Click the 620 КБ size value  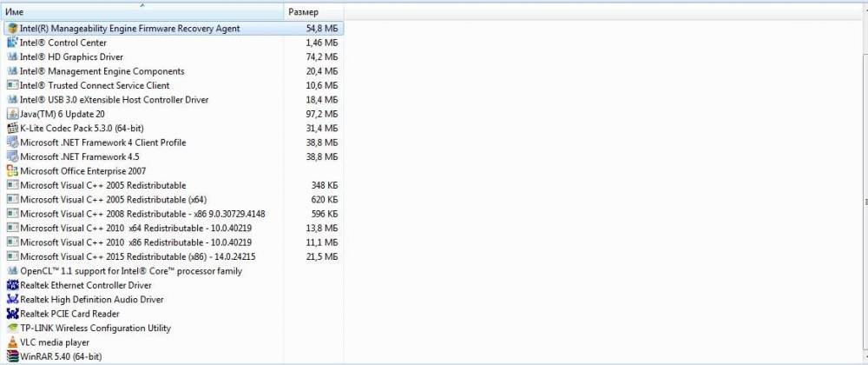pos(324,199)
